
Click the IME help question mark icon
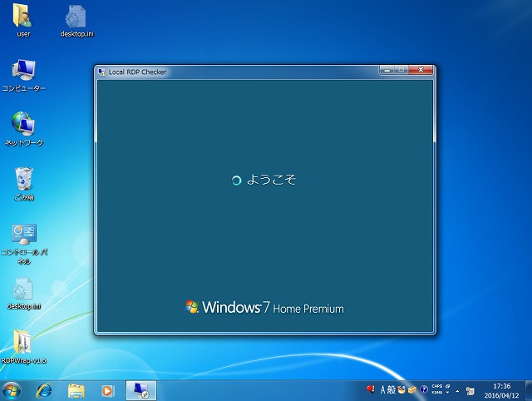423,389
